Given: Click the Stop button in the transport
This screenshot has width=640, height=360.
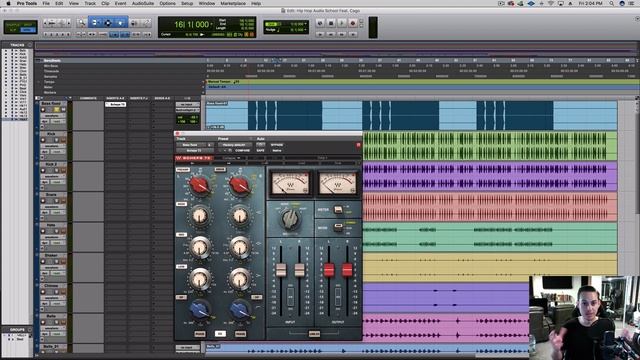Looking at the screenshot, I should pyautogui.click(x=331, y=23).
